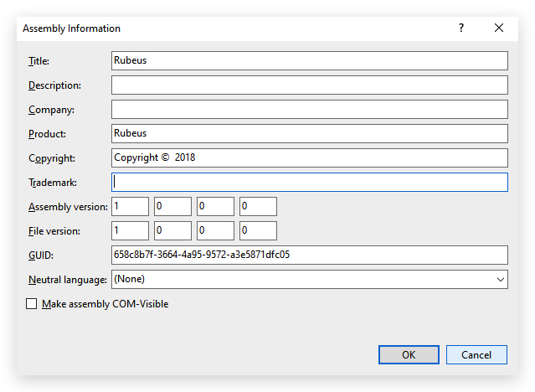
Task: Select the Product field with Rubeus
Action: [310, 133]
